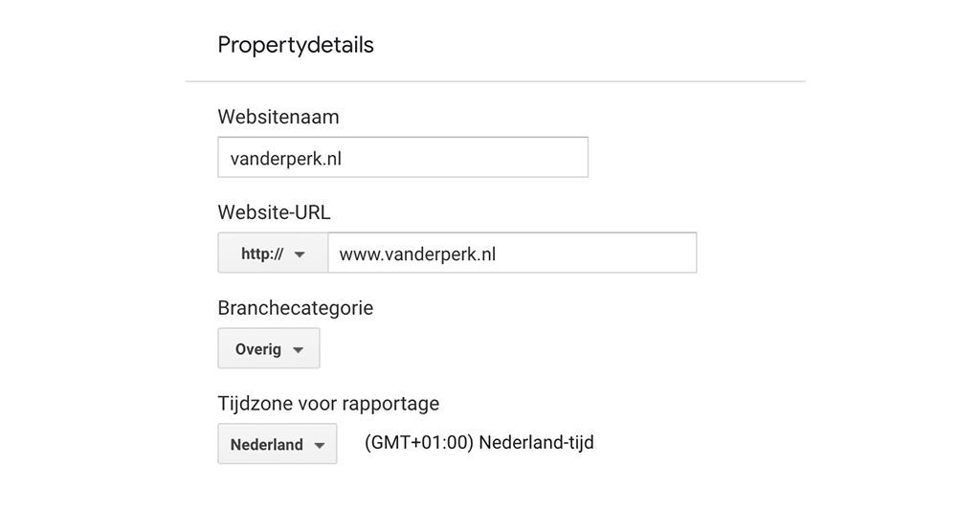Click the caret icon beside Nederland
This screenshot has width=980, height=509.
coord(320,446)
